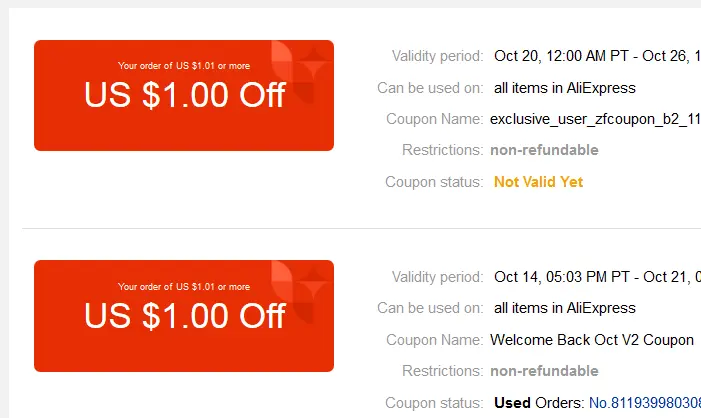Select the Welcome Back Oct V2 Coupon name
Viewport: 701px width, 418px height.
point(592,340)
